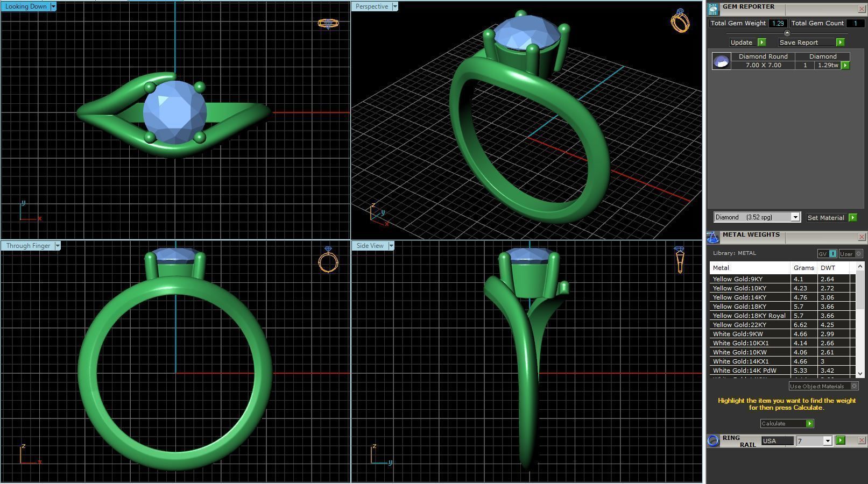Click the metal list scrollbar thumb
868x484 pixels.
[859, 289]
